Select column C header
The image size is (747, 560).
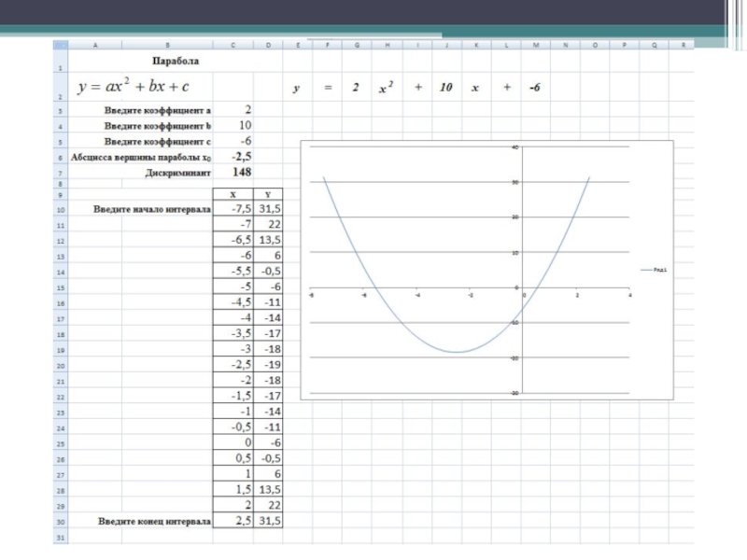[x=233, y=45]
